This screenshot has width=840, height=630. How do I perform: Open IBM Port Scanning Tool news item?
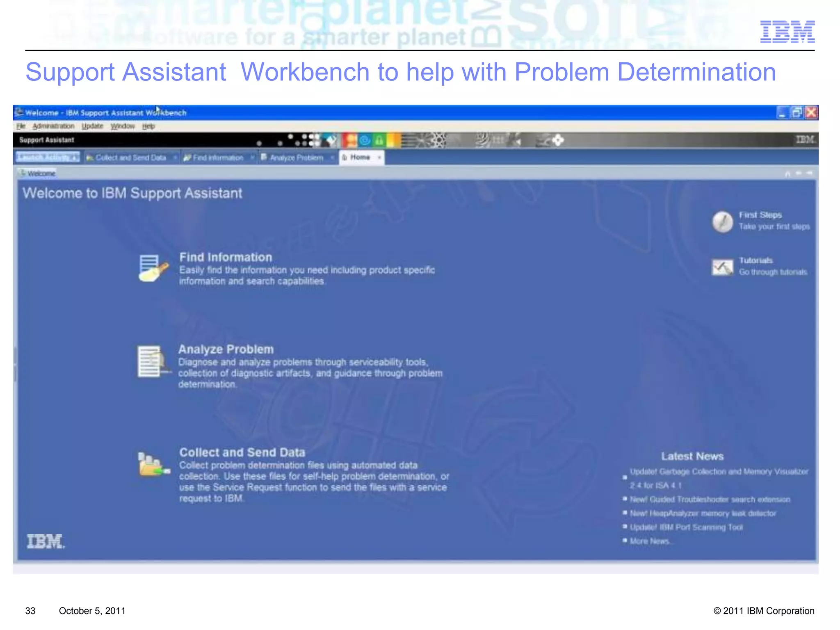click(686, 527)
